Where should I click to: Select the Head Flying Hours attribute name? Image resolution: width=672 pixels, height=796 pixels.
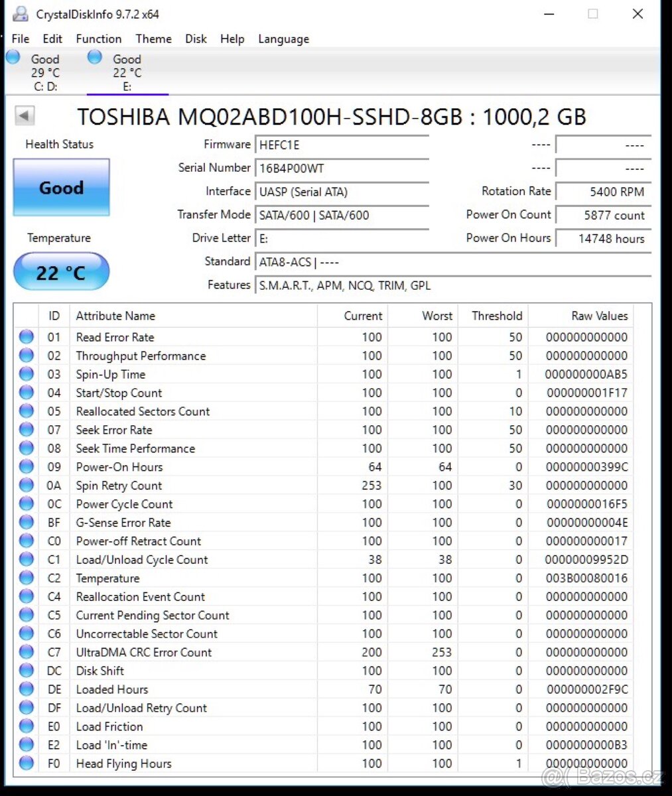123,764
